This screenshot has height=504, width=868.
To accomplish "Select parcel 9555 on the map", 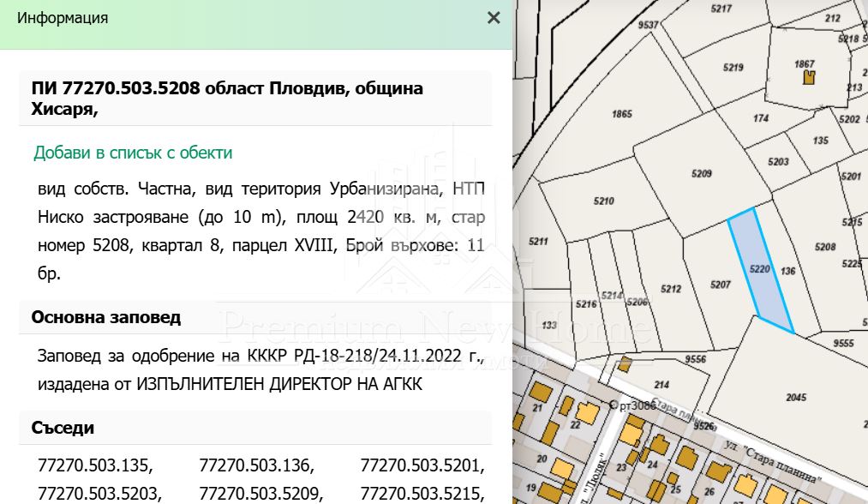I will (843, 343).
